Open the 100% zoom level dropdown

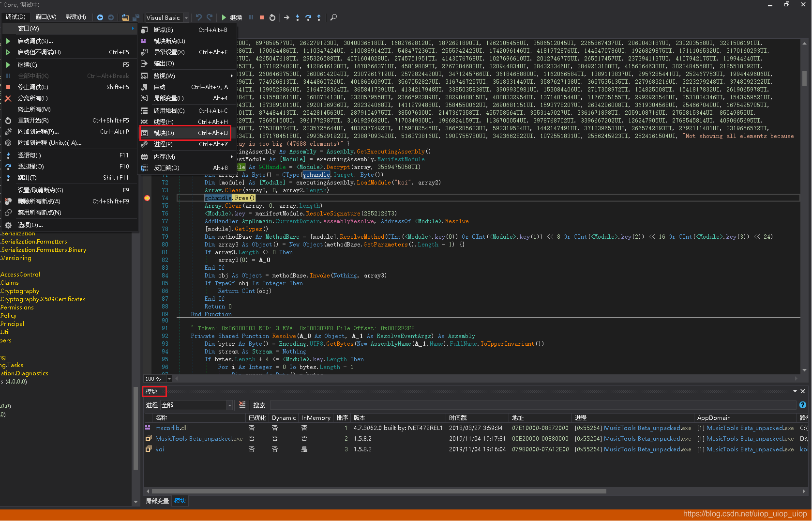[168, 379]
